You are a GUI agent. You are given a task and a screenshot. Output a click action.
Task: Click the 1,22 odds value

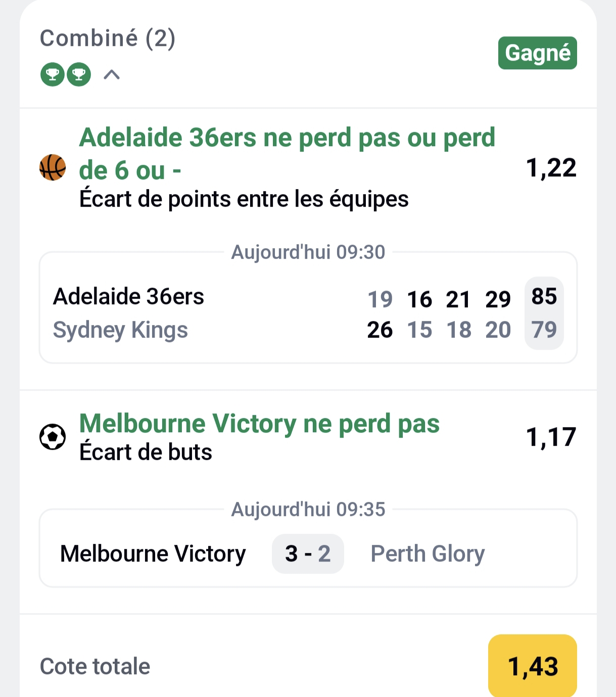click(x=551, y=168)
